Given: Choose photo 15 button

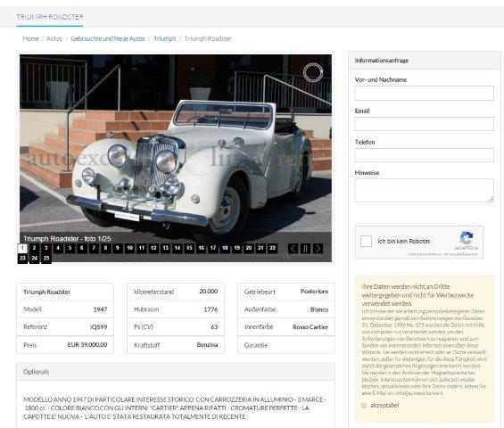Looking at the screenshot, I should pyautogui.click(x=189, y=248).
